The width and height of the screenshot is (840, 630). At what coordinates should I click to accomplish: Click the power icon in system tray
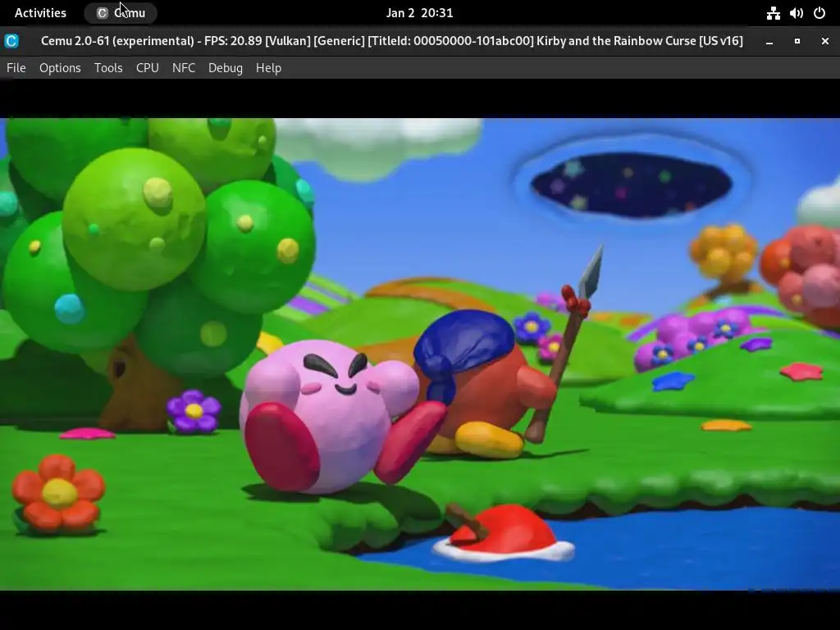click(x=819, y=13)
